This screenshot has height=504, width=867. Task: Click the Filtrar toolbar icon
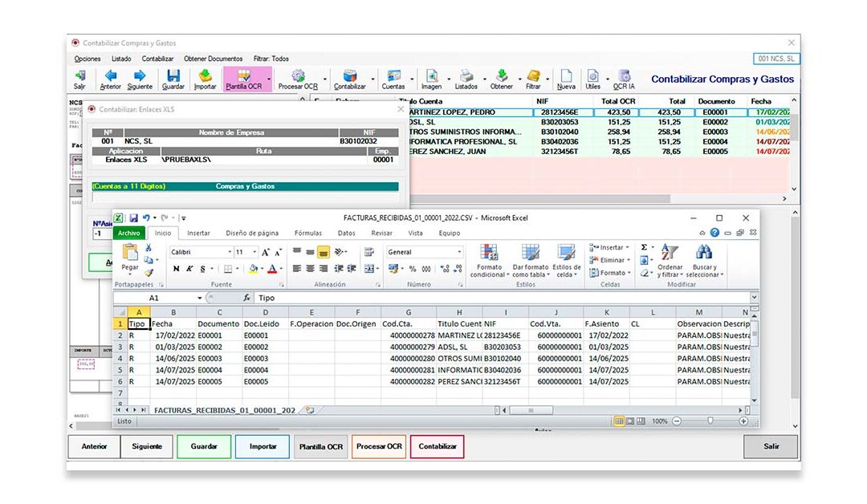(x=533, y=79)
